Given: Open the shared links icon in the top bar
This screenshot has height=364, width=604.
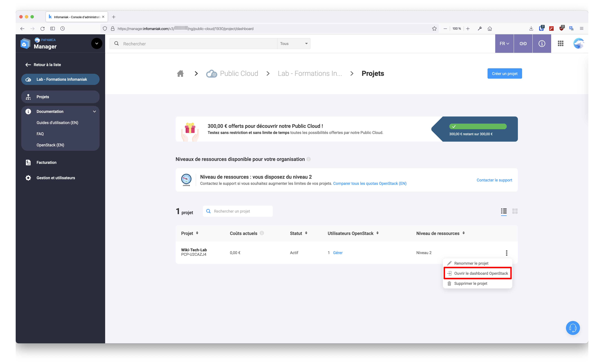Looking at the screenshot, I should click(x=523, y=43).
